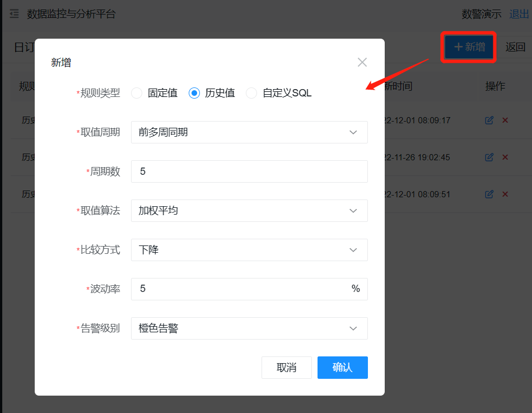Click delete icon for third table row
This screenshot has width=532, height=413.
(505, 194)
